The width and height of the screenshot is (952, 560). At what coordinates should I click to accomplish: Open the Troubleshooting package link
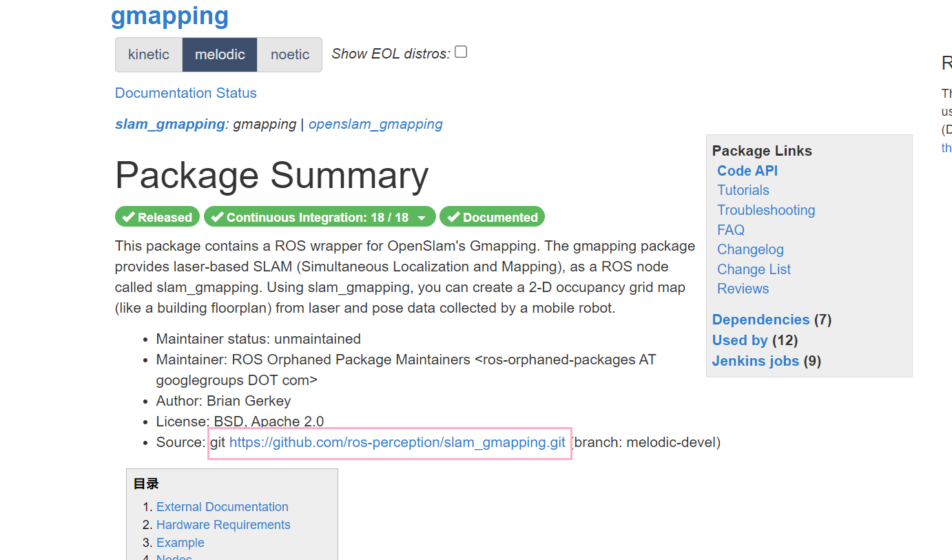pyautogui.click(x=766, y=210)
